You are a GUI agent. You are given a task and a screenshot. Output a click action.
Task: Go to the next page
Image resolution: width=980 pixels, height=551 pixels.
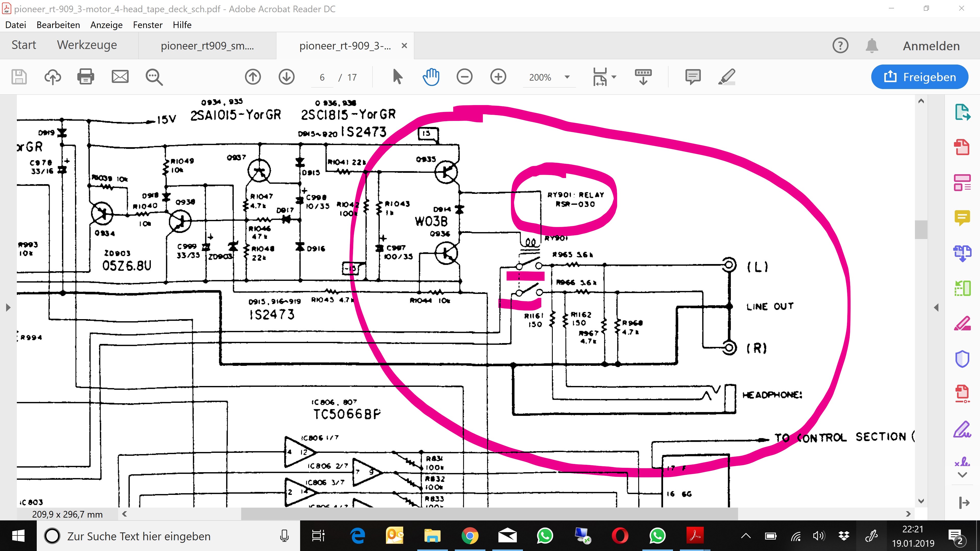click(286, 77)
